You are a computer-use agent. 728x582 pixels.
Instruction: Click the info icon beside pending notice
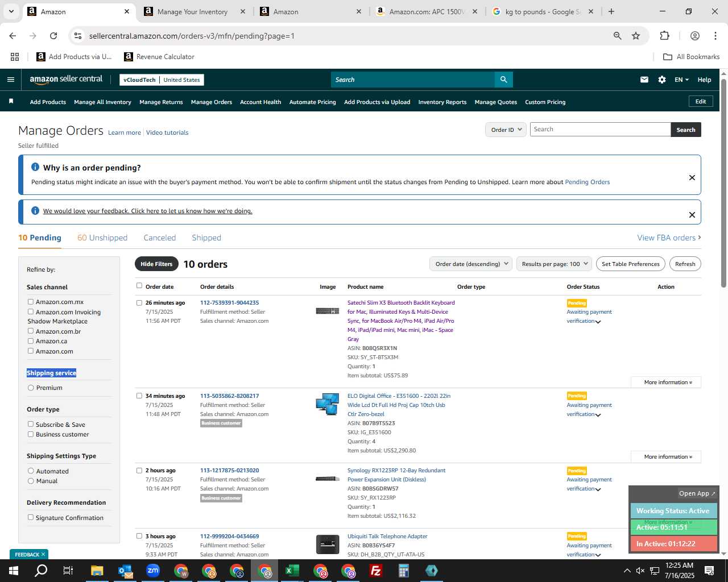35,167
